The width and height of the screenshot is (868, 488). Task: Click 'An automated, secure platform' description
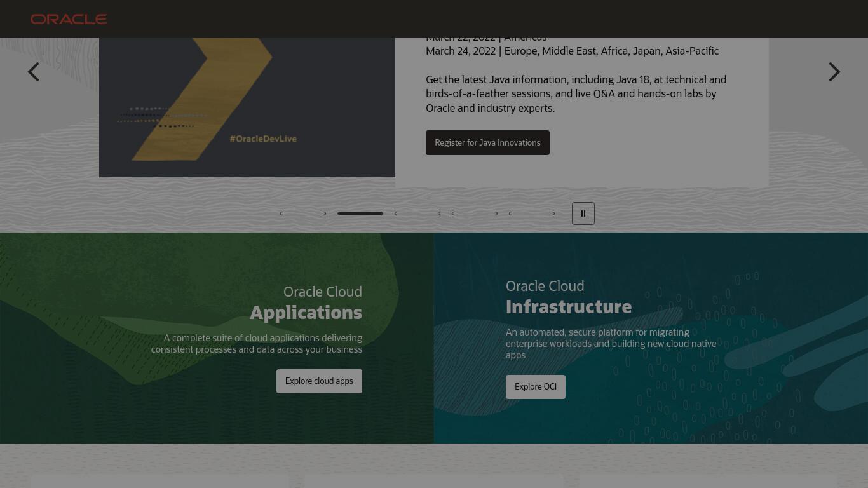611,344
